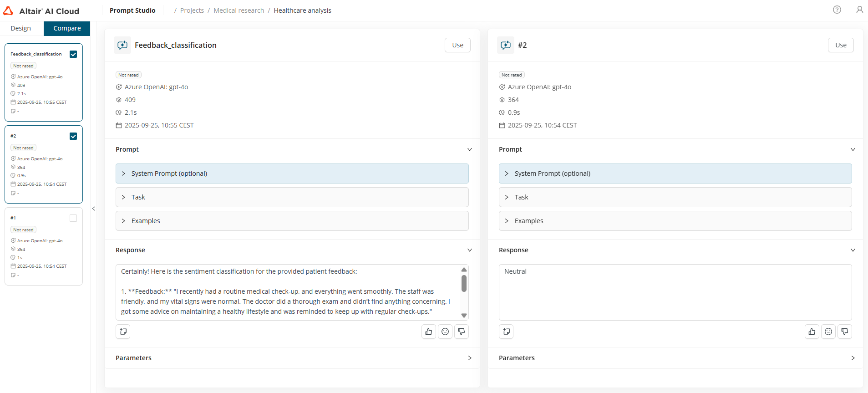Uncheck the #2 card checkbox
Screen dimensions: 868x393
click(73, 136)
